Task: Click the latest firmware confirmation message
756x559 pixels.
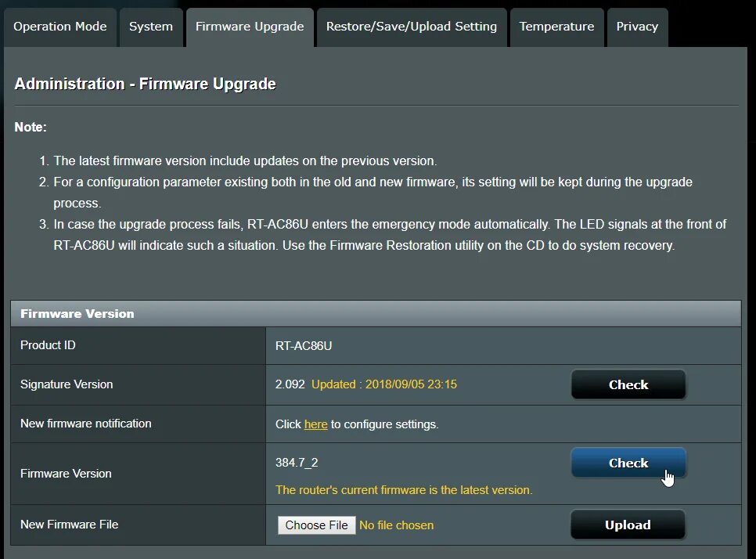Action: point(405,489)
